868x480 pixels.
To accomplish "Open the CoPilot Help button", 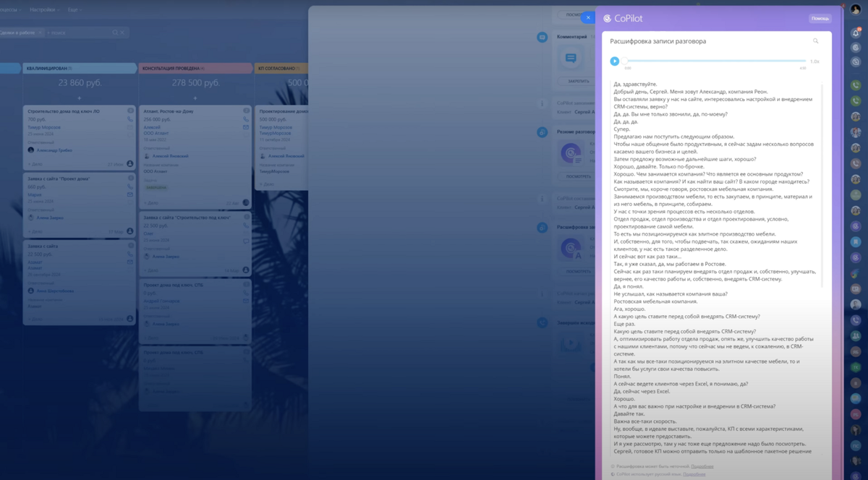I will (820, 19).
